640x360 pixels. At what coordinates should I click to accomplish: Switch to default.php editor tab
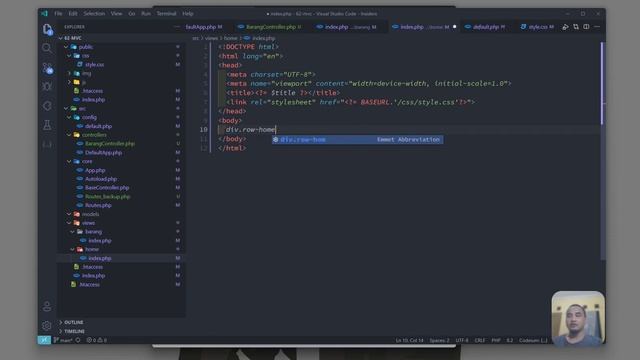coord(486,27)
